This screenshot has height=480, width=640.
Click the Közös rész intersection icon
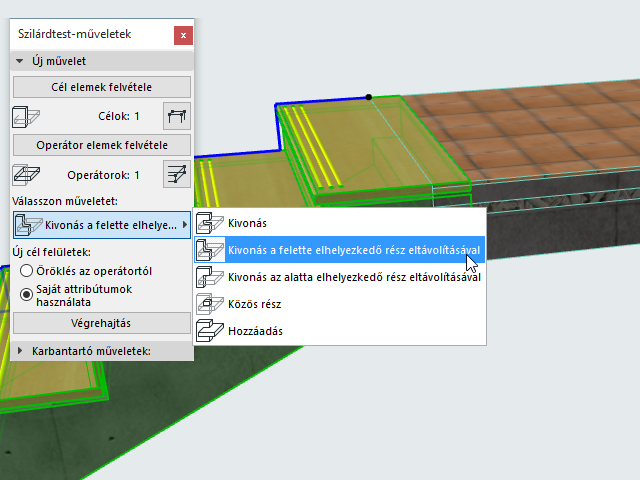click(x=210, y=304)
